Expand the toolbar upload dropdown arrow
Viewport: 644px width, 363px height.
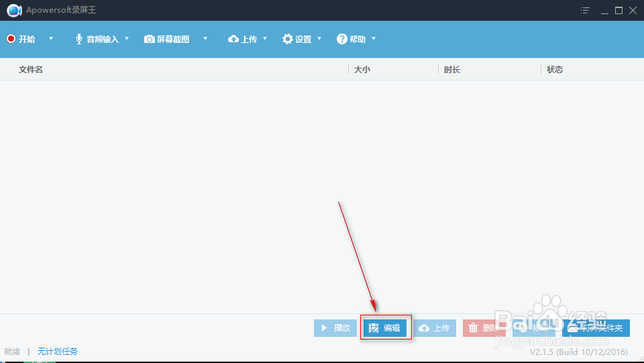click(x=265, y=39)
